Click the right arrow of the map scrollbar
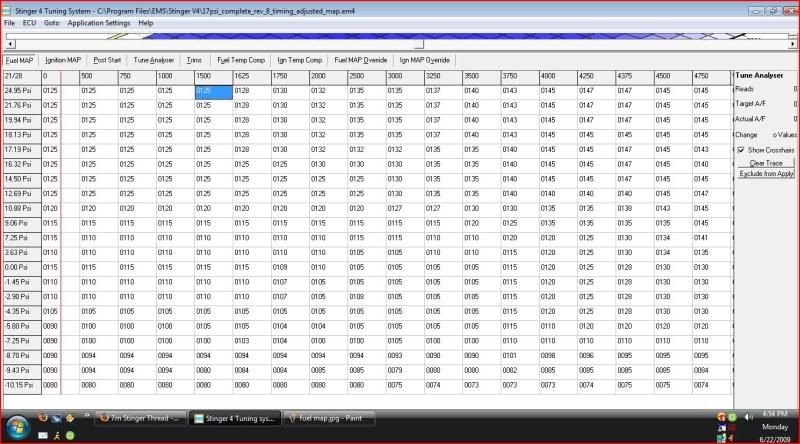This screenshot has width=800, height=444. click(x=792, y=44)
